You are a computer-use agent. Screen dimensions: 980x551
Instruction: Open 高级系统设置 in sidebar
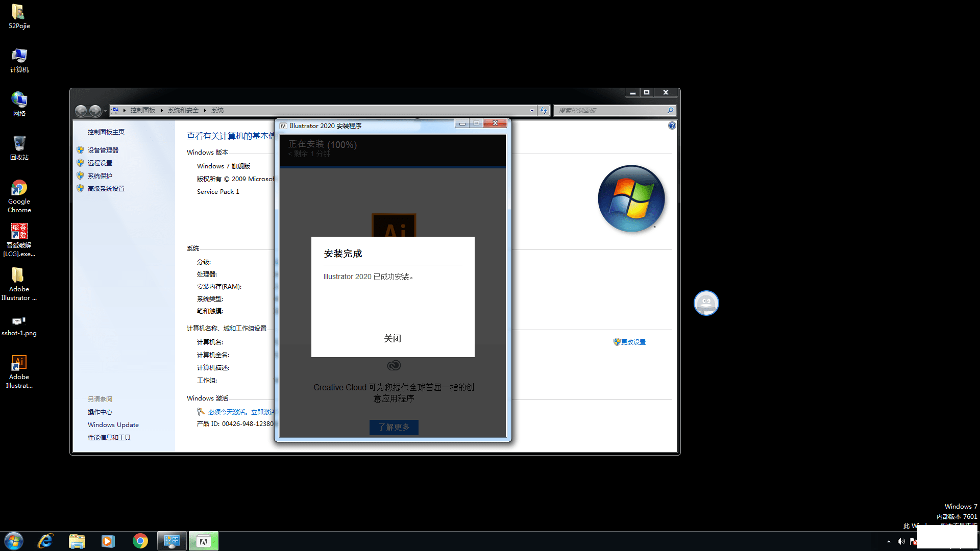point(106,188)
